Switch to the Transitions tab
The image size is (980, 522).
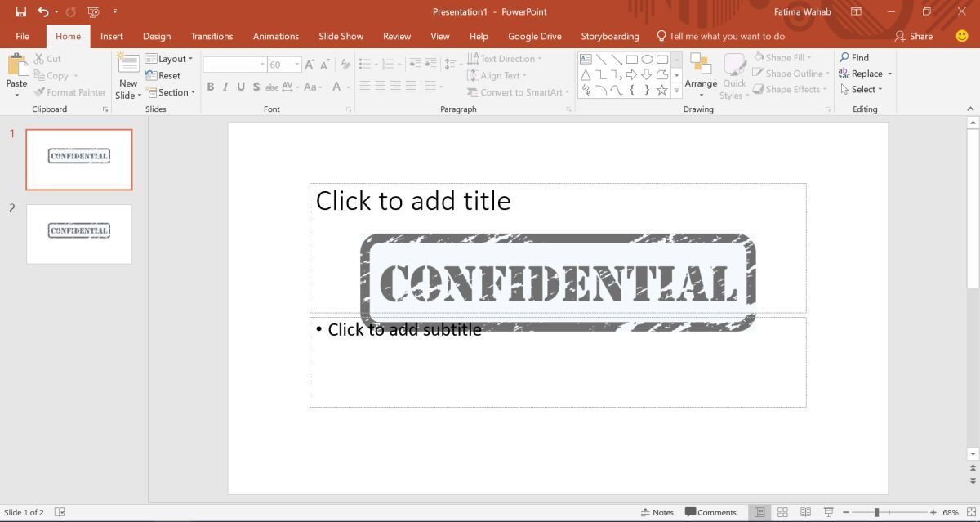[212, 36]
